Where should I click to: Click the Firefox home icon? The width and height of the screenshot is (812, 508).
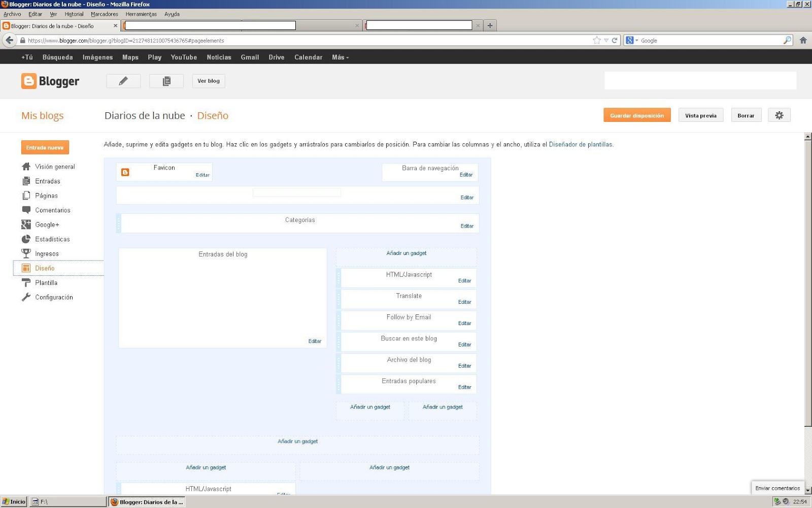[803, 40]
